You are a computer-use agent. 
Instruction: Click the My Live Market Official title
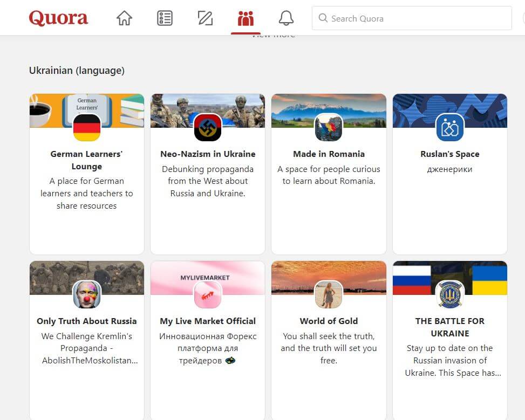click(208, 321)
